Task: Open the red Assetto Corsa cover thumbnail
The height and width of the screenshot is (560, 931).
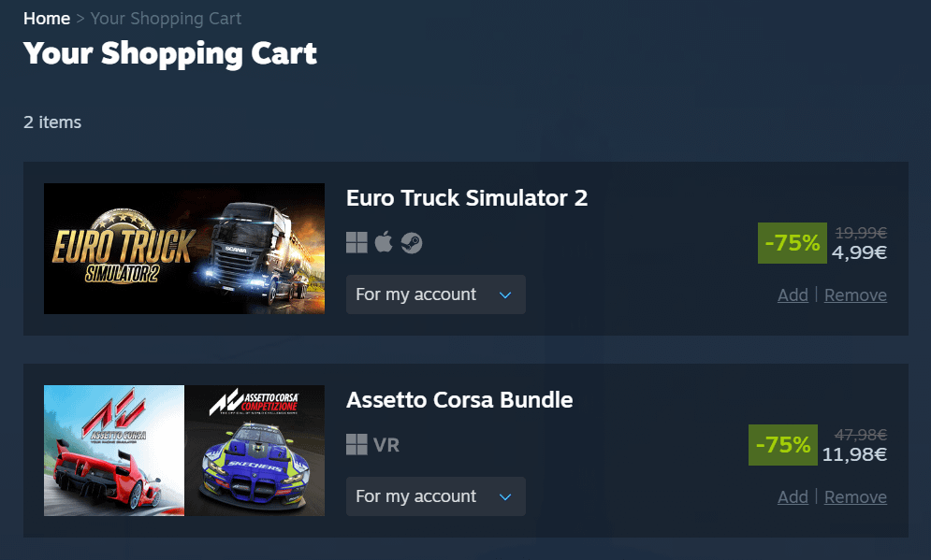Action: 114,451
